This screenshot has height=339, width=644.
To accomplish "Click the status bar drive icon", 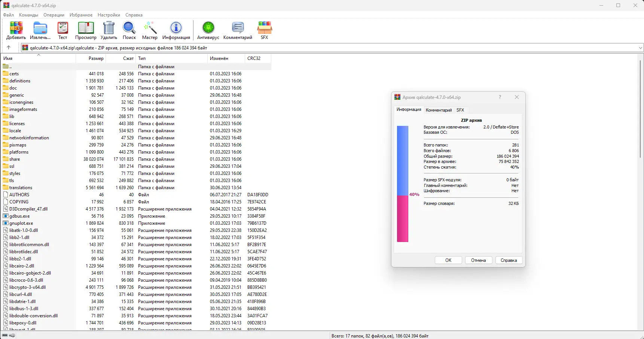I will coord(5,336).
